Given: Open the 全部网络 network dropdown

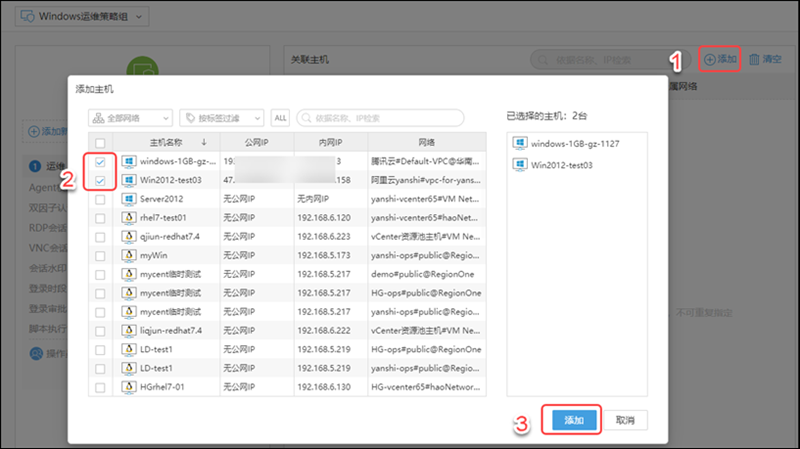Looking at the screenshot, I should click(131, 118).
